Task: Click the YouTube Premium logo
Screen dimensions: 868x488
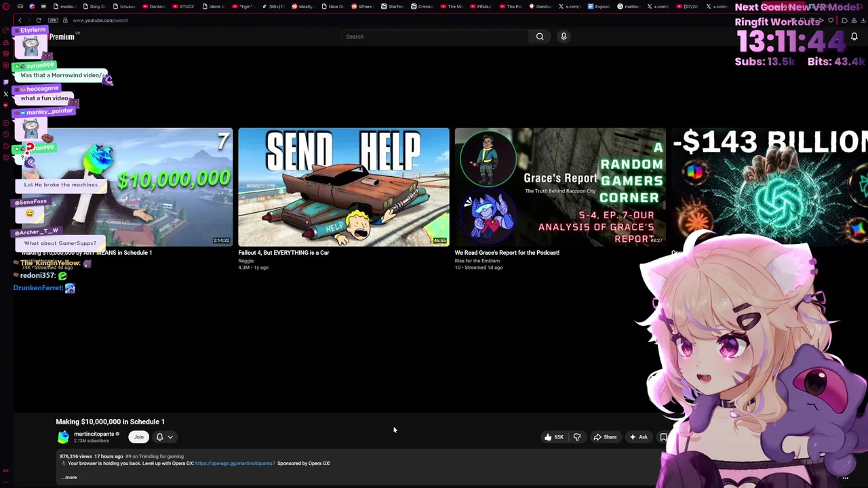Action: [x=61, y=37]
